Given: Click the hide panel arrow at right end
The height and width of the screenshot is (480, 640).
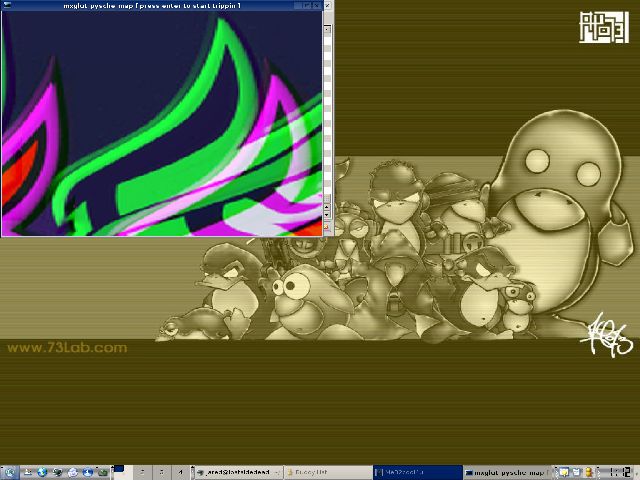Looking at the screenshot, I should [636, 472].
